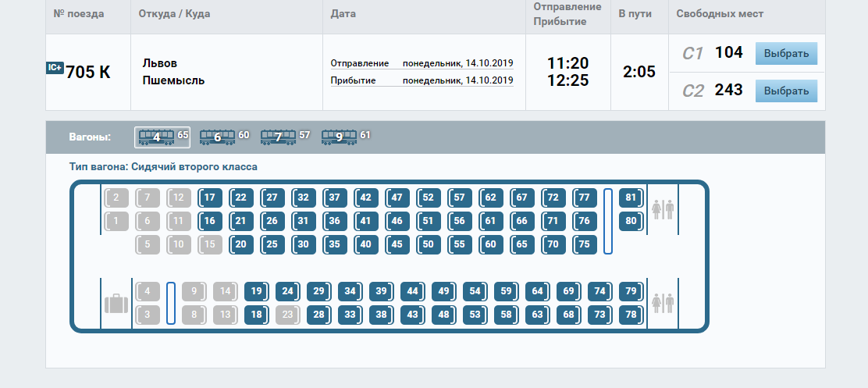The image size is (868, 388).
Task: Select seat 64
Action: (x=538, y=291)
